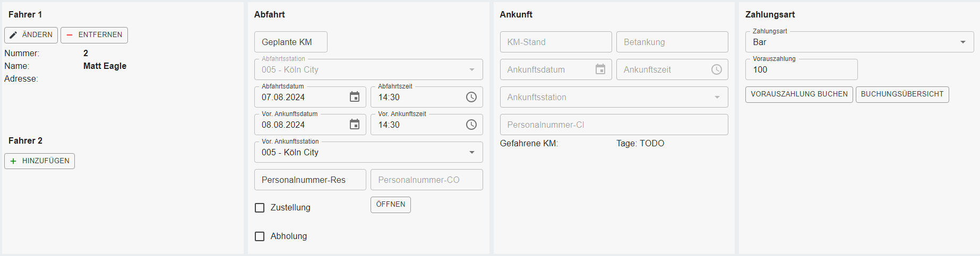Open the Vor. Ankunftsdatum calendar icon

pyautogui.click(x=355, y=125)
